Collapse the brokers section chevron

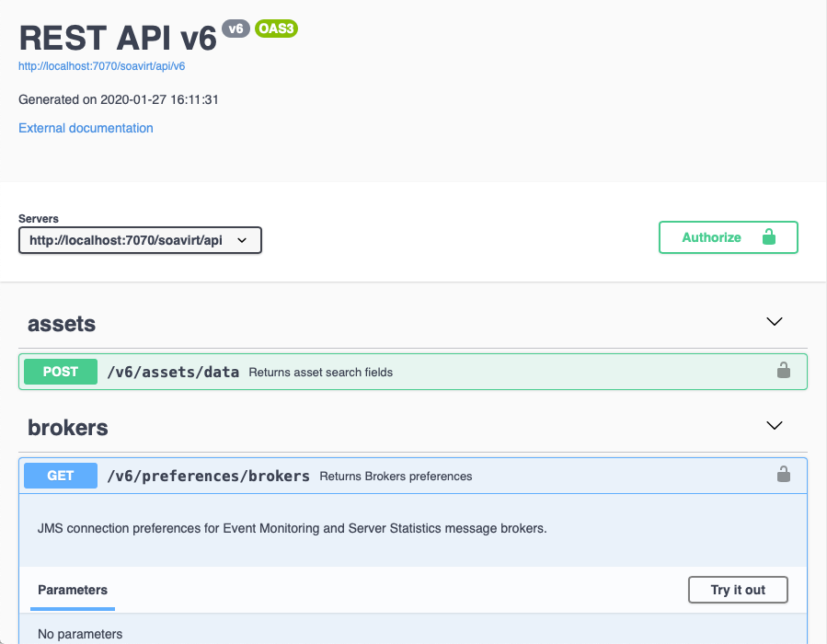point(775,425)
